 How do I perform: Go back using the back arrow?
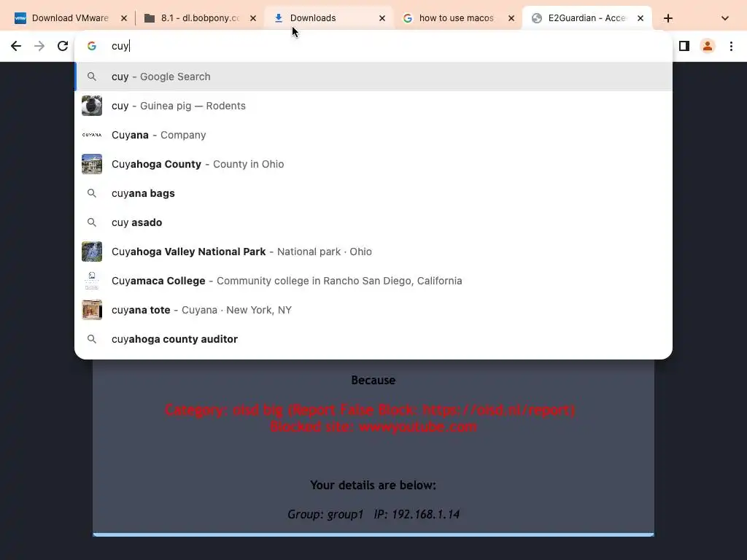click(16, 46)
